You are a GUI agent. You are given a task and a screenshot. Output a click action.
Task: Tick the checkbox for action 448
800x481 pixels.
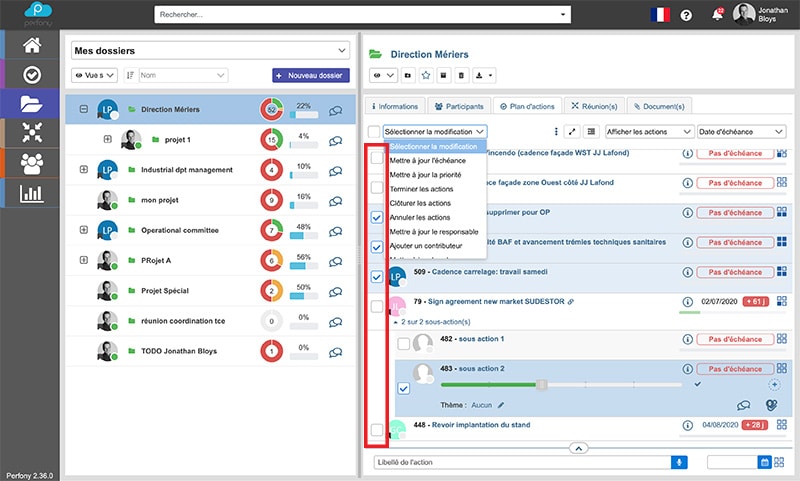click(x=376, y=430)
